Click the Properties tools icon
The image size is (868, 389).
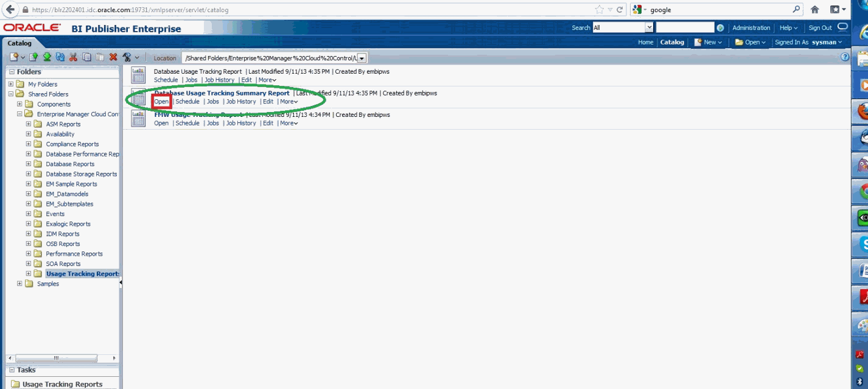pyautogui.click(x=127, y=57)
